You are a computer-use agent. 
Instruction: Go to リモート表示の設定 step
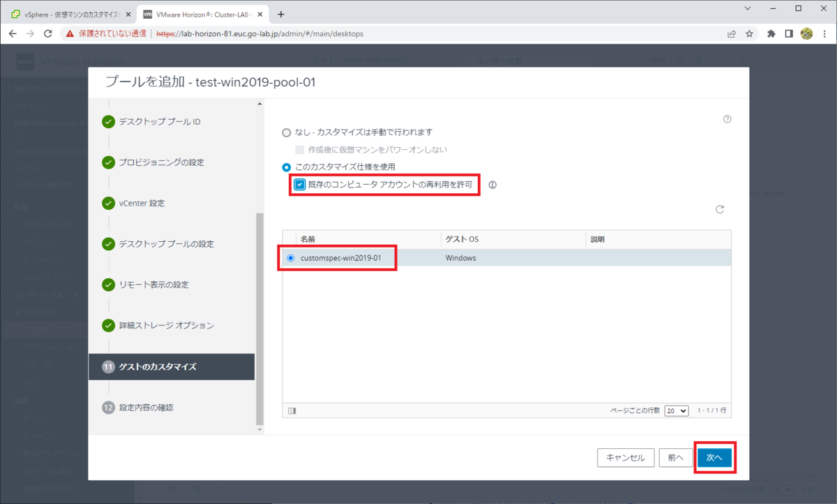pos(153,284)
